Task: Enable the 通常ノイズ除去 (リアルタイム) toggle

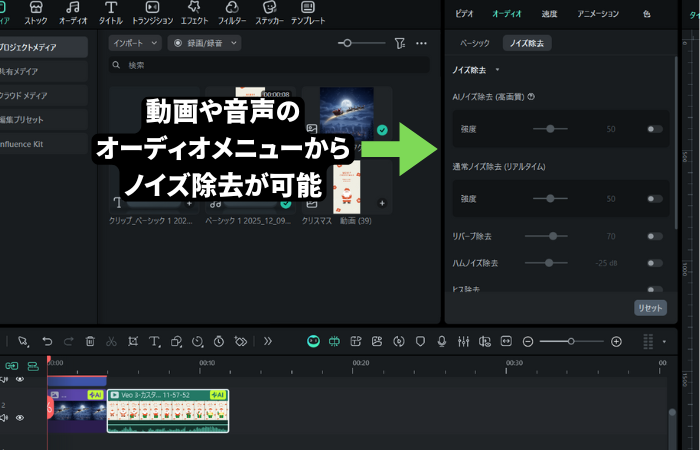Action: click(655, 199)
